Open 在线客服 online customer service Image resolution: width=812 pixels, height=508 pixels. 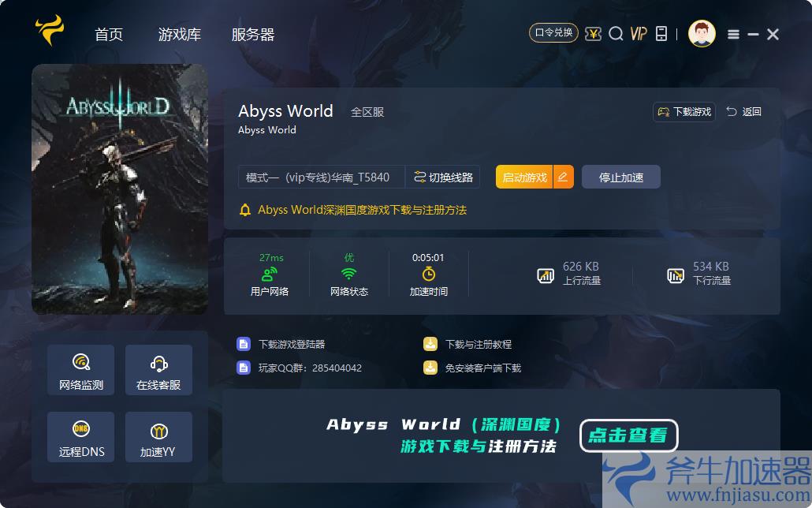coord(158,370)
